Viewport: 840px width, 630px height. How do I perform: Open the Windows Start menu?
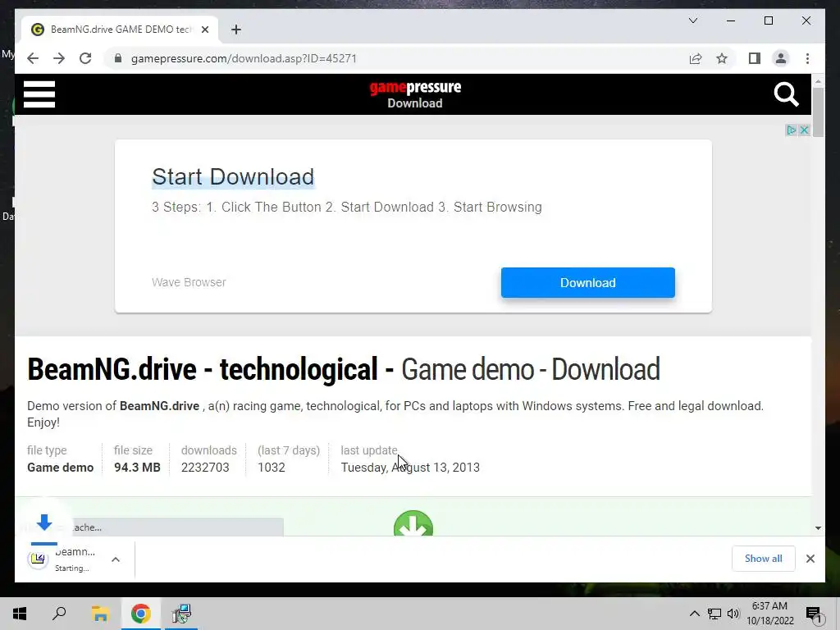tap(20, 614)
